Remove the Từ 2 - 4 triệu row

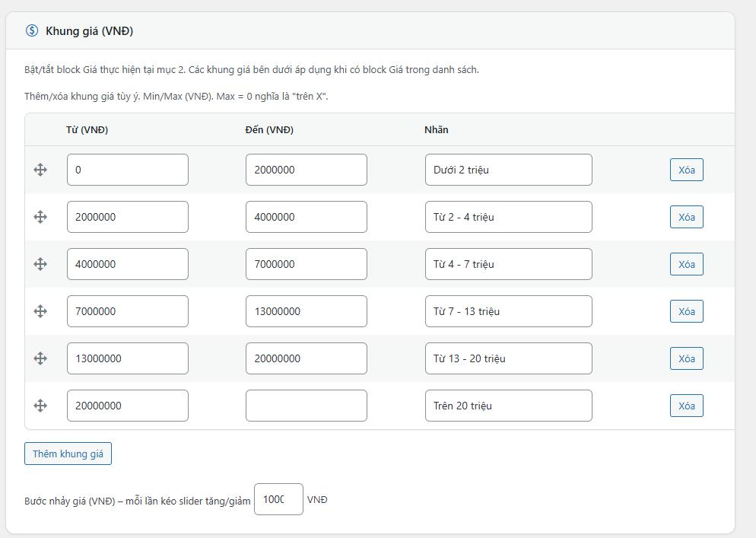point(686,217)
